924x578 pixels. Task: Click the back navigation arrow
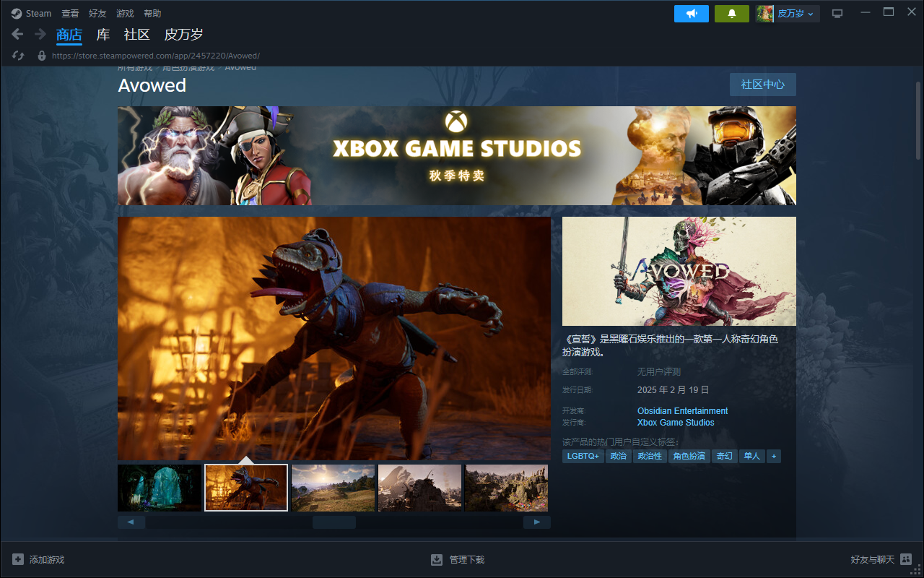(x=18, y=34)
